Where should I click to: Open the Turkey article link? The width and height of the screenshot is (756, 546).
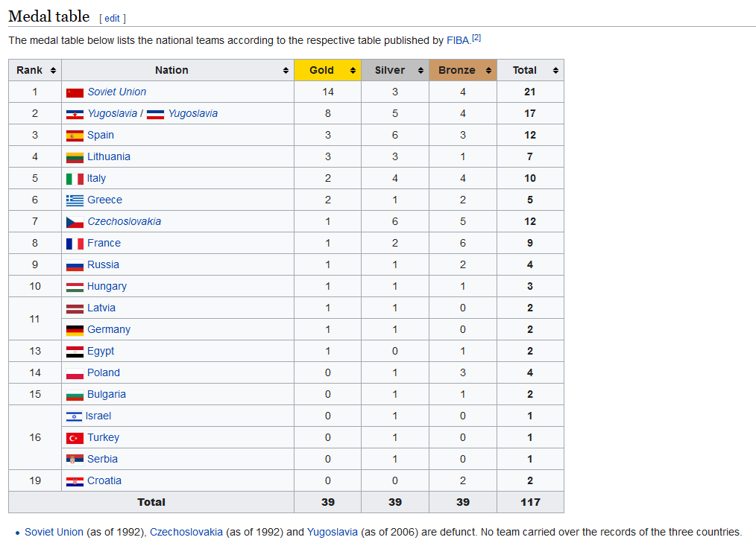point(103,437)
